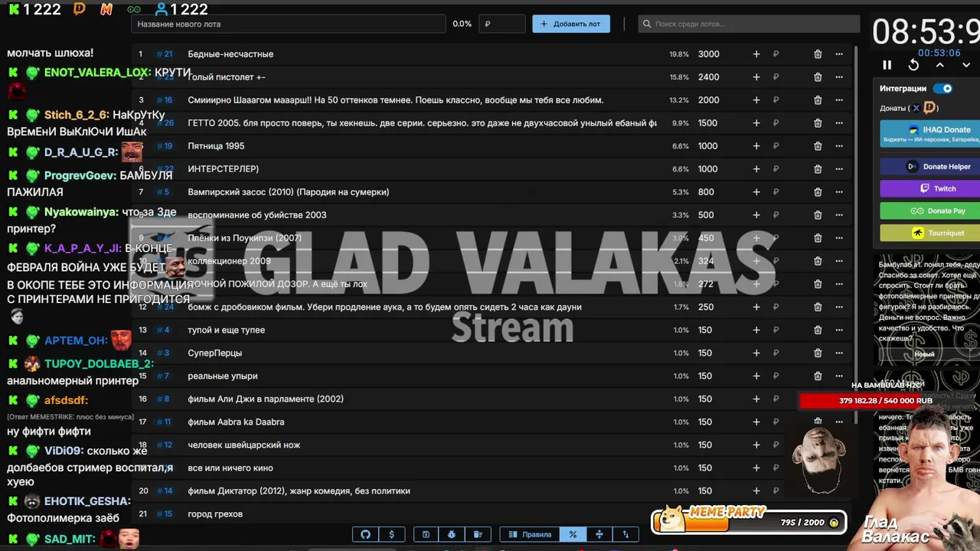
Task: Open more options for коллекционер 2009 lot
Action: [x=839, y=261]
